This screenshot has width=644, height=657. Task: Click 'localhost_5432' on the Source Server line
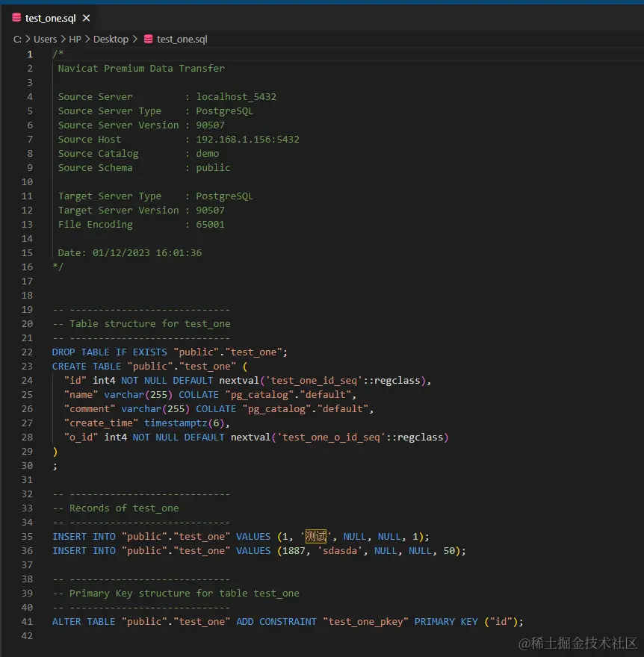click(x=236, y=97)
